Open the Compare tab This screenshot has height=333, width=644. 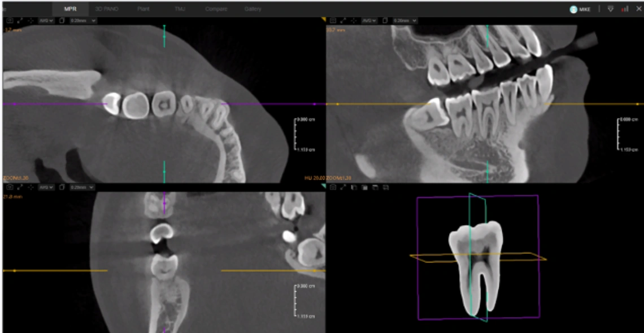[x=216, y=8]
